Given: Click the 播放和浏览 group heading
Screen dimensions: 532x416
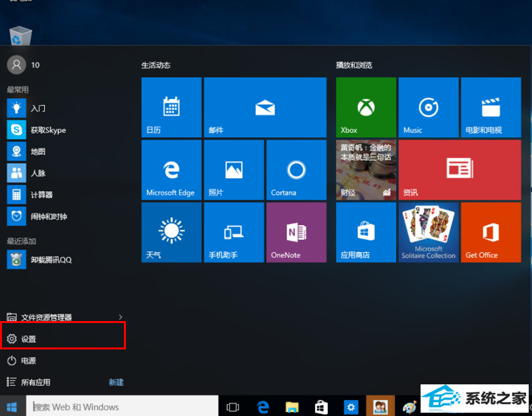Looking at the screenshot, I should pos(354,65).
